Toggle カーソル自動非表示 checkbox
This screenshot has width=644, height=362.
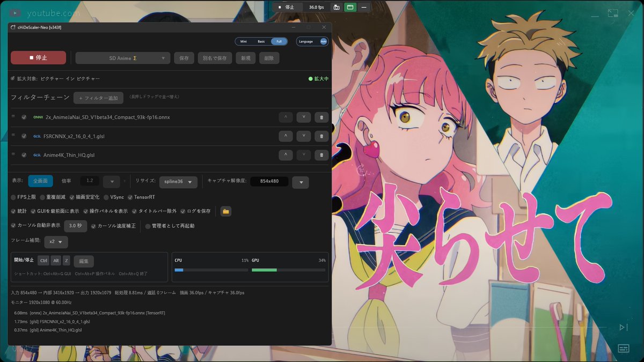[13, 226]
